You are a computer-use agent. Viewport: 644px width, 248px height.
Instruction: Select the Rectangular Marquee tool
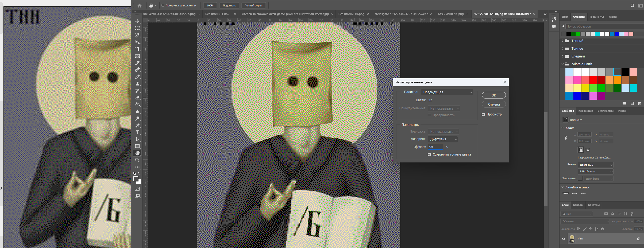[137, 28]
